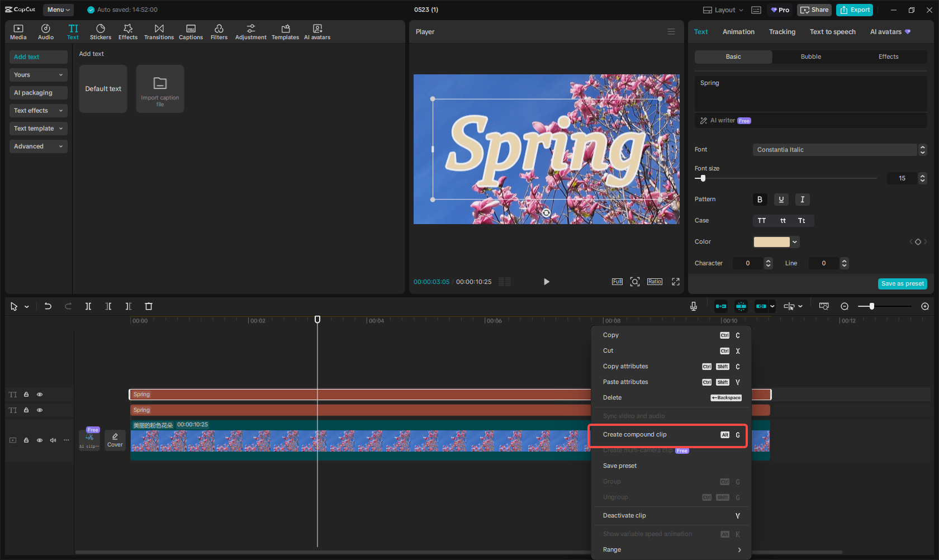This screenshot has height=560, width=939.
Task: Lock the top Spring text track
Action: point(26,395)
